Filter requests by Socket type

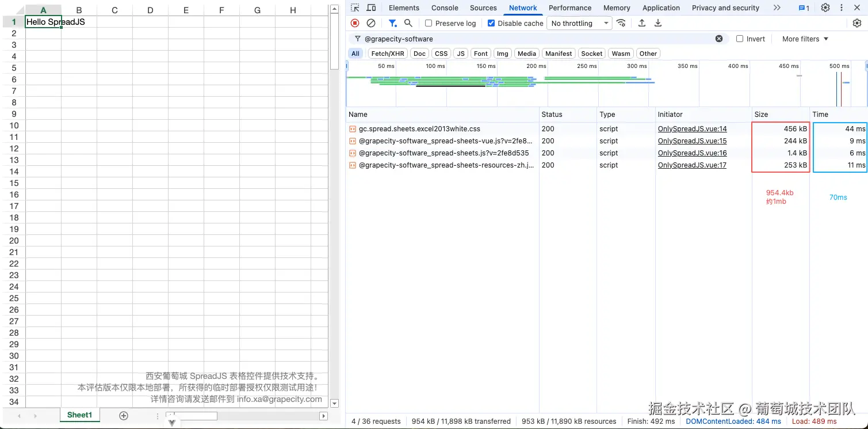[x=592, y=54]
